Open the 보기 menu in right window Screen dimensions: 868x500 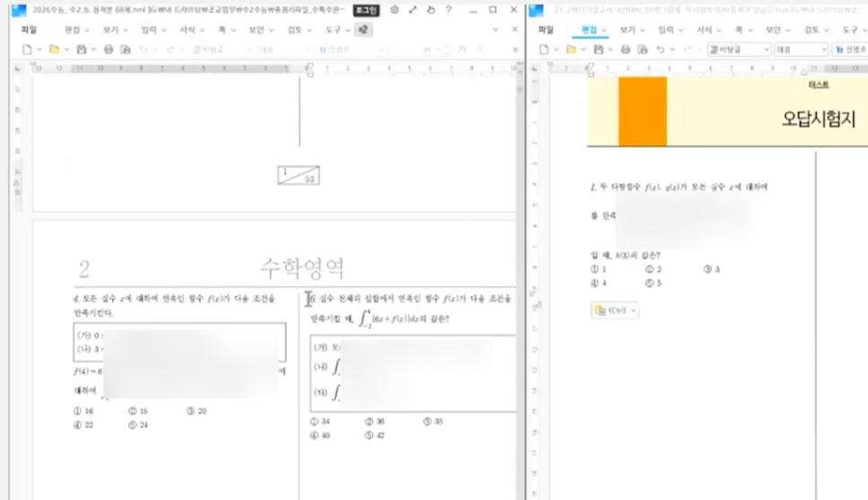[633, 30]
